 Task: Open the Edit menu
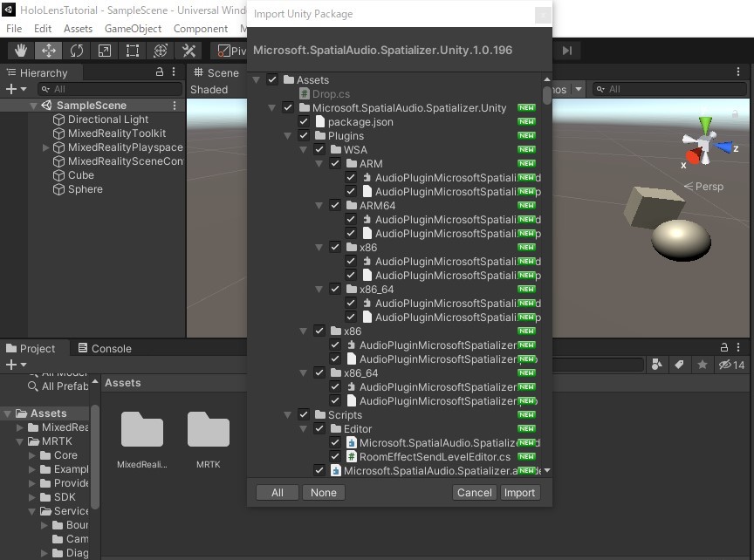pyautogui.click(x=43, y=29)
